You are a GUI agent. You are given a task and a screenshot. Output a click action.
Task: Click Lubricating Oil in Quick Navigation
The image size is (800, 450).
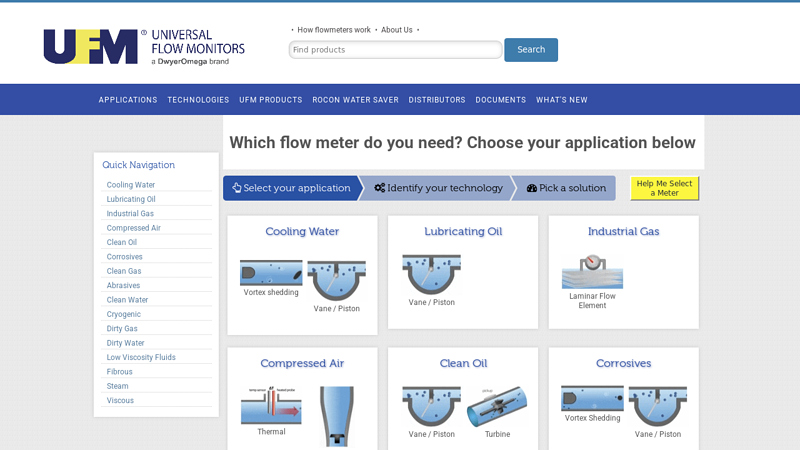point(131,199)
